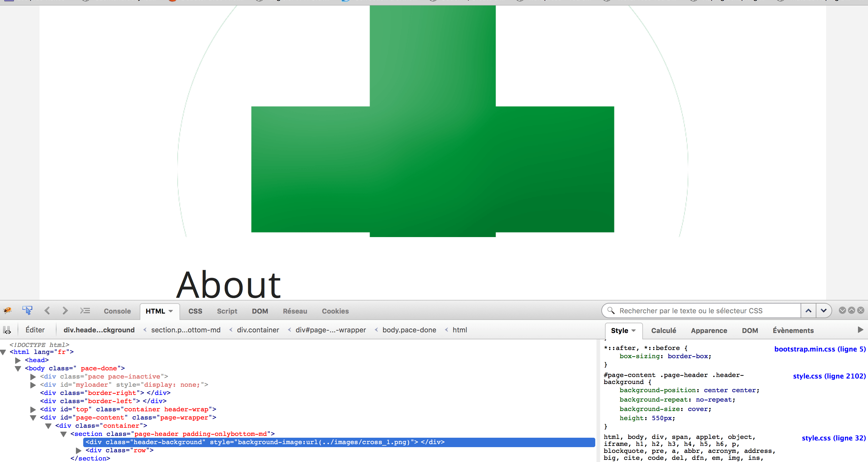
Task: Go to previous search result arrow
Action: tap(808, 311)
